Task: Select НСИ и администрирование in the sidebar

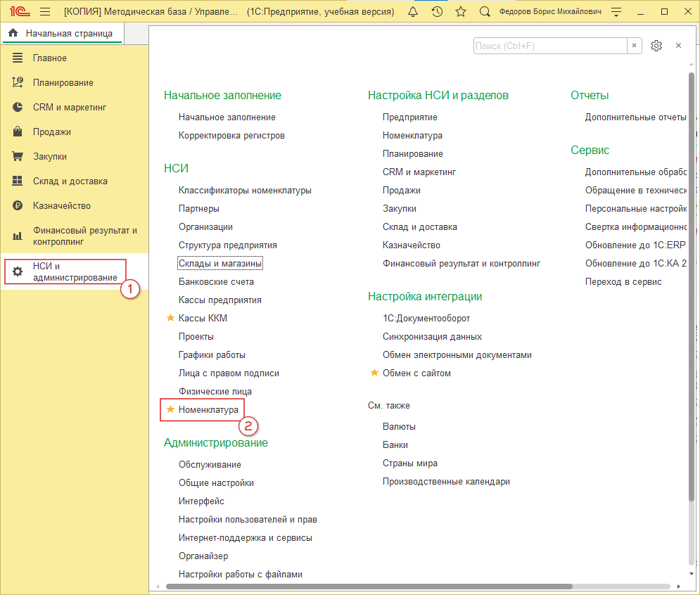Action: (75, 272)
